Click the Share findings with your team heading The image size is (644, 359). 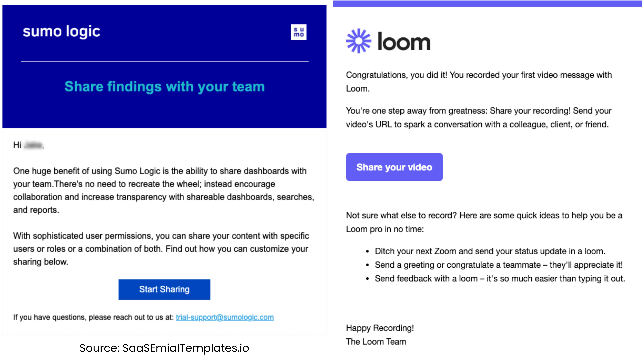pyautogui.click(x=165, y=87)
